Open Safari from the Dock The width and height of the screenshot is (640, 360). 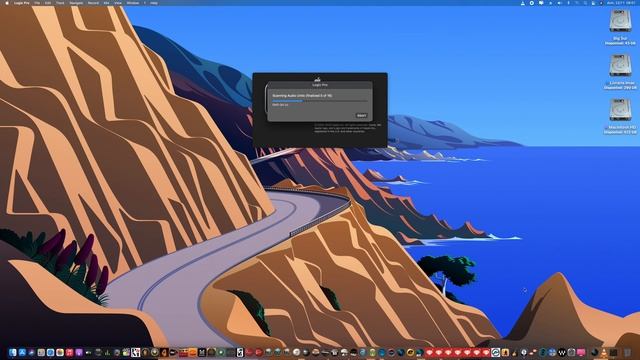point(50,352)
